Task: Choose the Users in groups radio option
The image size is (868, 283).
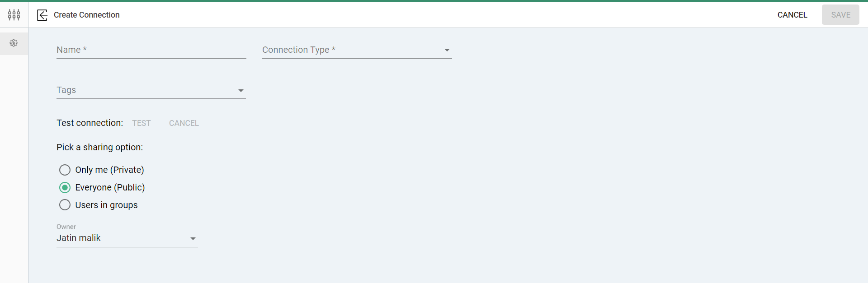Action: pos(65,205)
